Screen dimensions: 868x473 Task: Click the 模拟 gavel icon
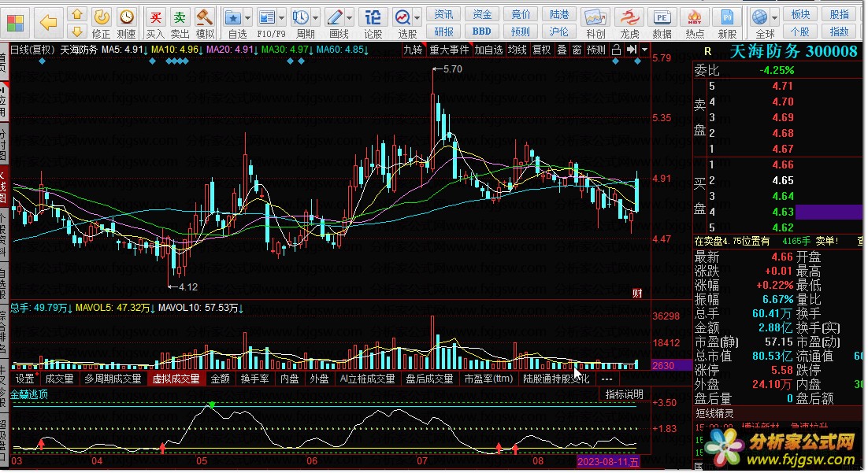pos(205,17)
